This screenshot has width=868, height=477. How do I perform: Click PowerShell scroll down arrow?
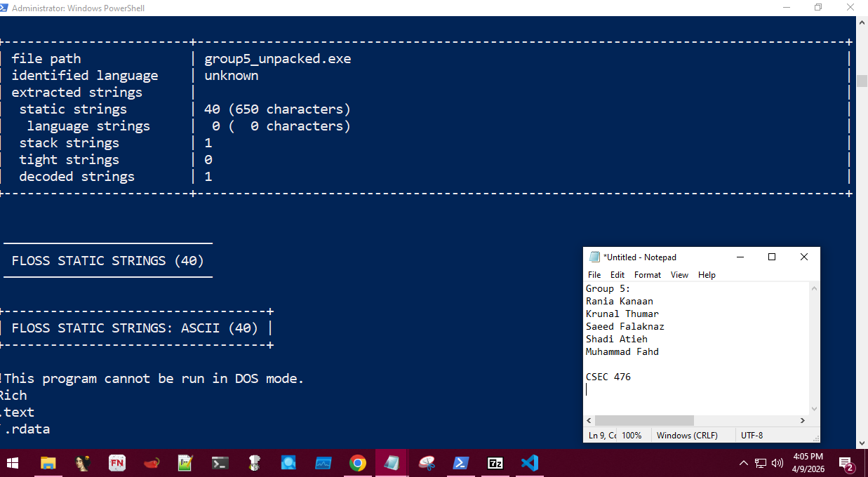point(862,443)
